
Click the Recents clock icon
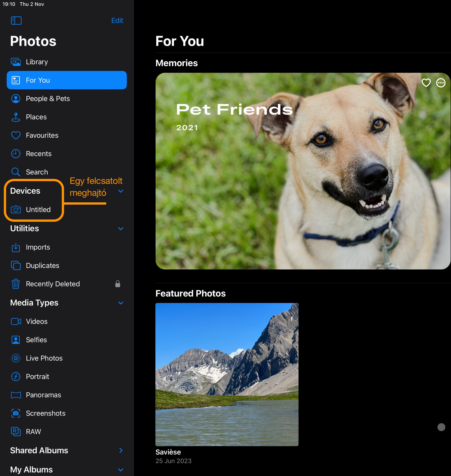(16, 154)
